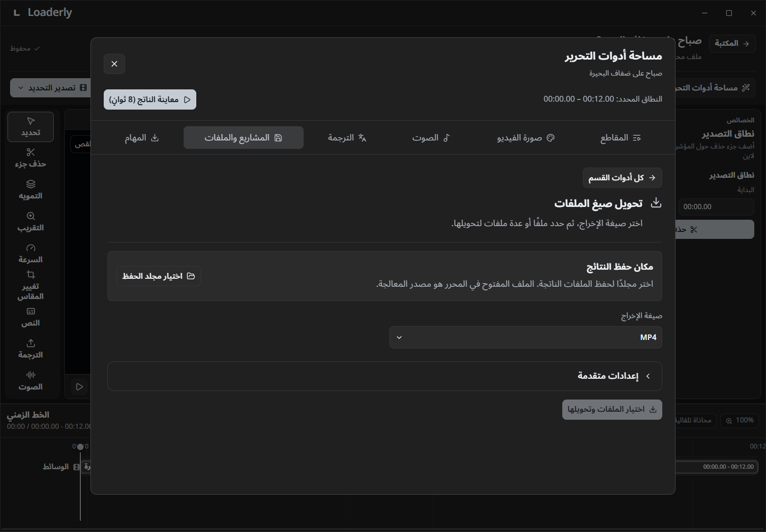The height and width of the screenshot is (532, 766).
Task: Switch to المشاريع والملفات tab
Action: click(244, 138)
